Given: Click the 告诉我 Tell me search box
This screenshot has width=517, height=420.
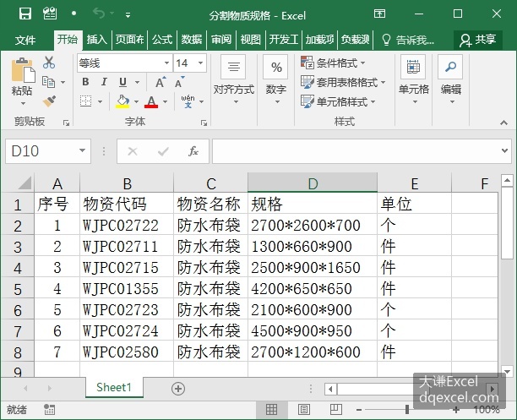Looking at the screenshot, I should 408,40.
